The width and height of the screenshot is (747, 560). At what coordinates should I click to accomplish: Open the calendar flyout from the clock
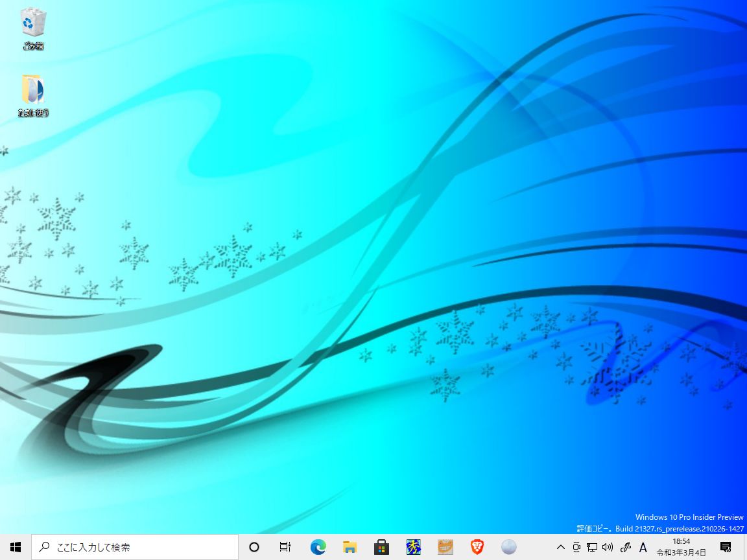coord(681,547)
